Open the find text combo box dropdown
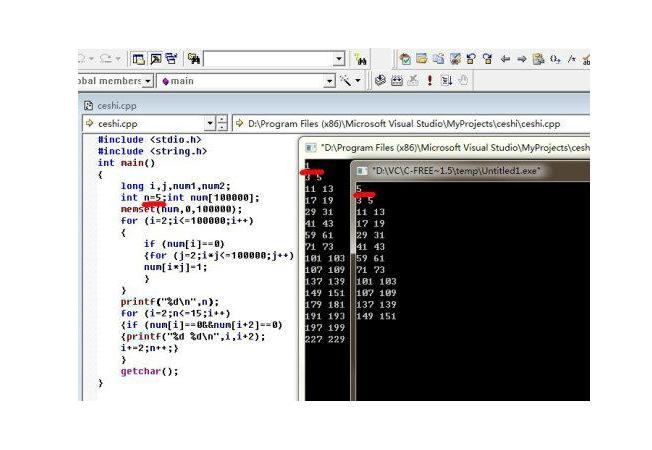Screen dimensions: 652x450 338,60
